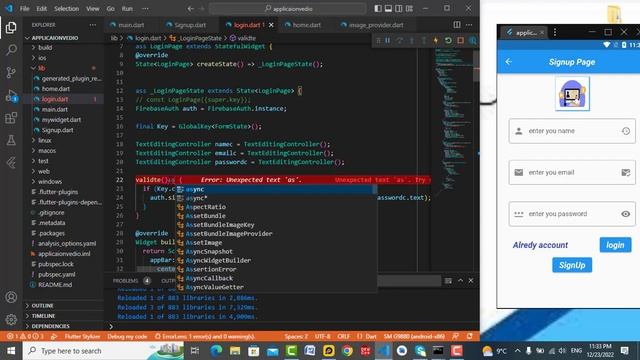Open the File menu
Screen dimensions: 640x360
pyautogui.click(x=24, y=9)
